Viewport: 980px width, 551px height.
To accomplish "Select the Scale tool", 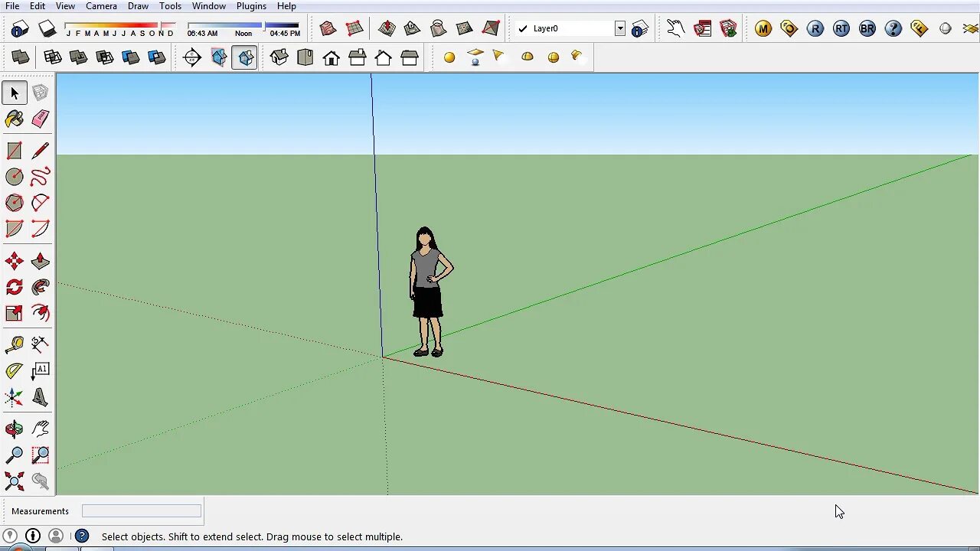I will point(15,313).
